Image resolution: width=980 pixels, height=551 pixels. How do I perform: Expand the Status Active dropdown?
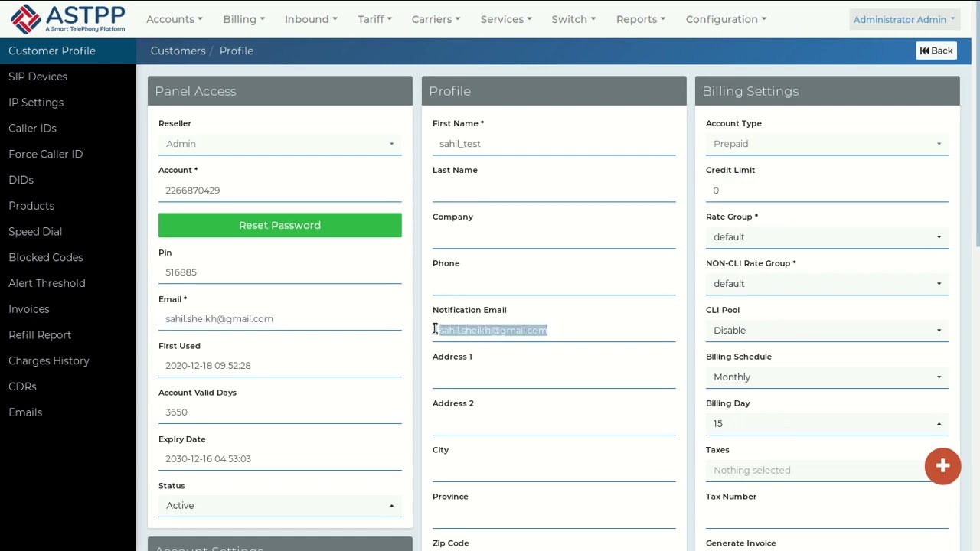[x=279, y=506]
